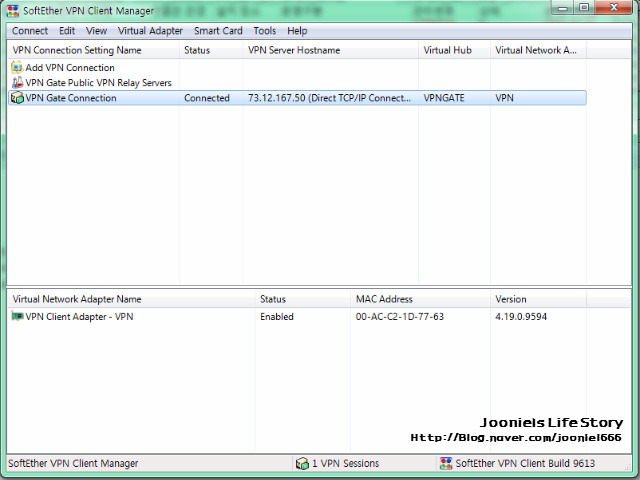Screen dimensions: 640x480
Task: Open the Help menu
Action: tap(297, 31)
